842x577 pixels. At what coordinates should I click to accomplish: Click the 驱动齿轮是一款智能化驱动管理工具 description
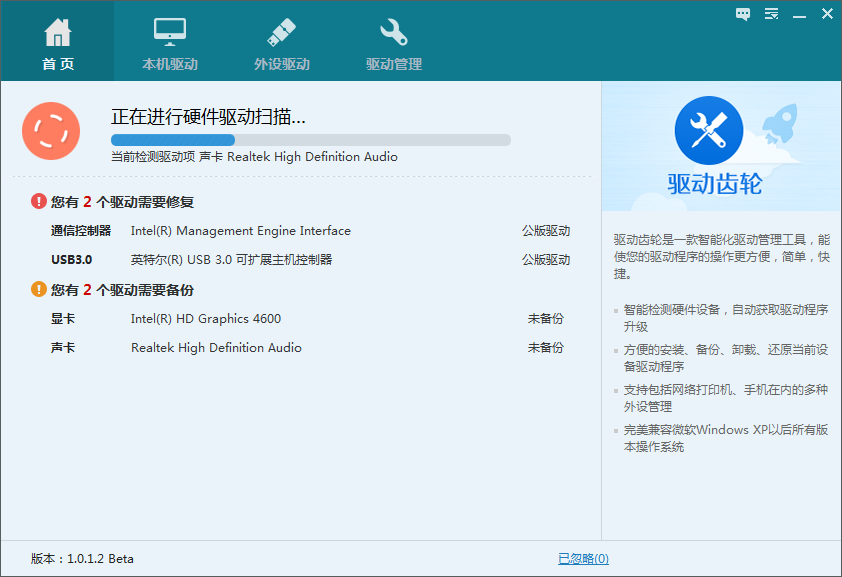pyautogui.click(x=722, y=257)
